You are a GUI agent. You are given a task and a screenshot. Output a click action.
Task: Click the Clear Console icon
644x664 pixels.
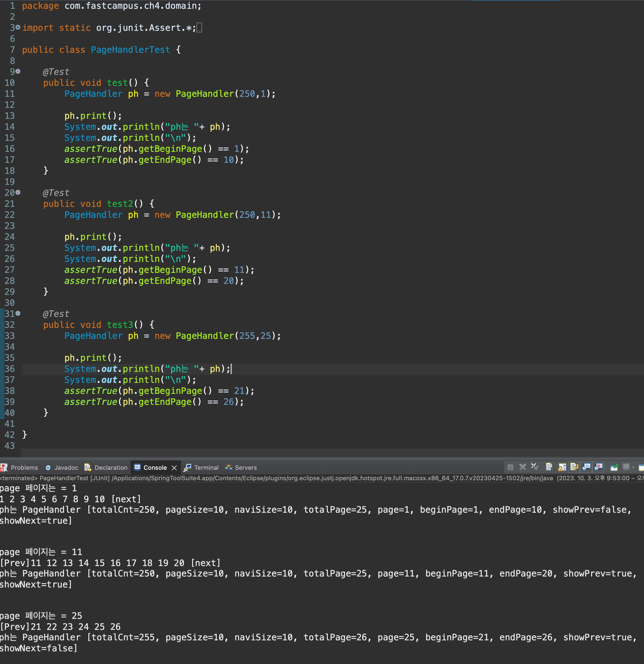point(549,467)
